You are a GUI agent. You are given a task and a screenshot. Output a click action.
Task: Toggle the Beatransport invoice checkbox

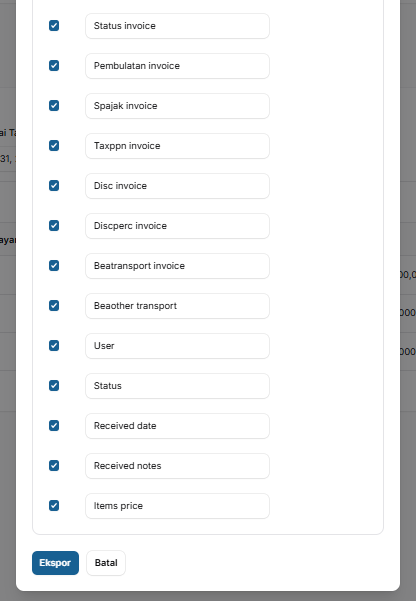click(x=54, y=266)
